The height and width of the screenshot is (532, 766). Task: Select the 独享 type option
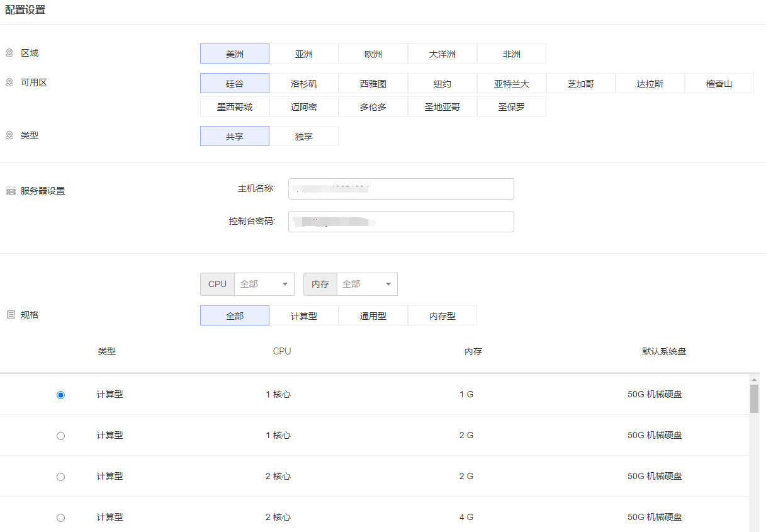pos(304,137)
